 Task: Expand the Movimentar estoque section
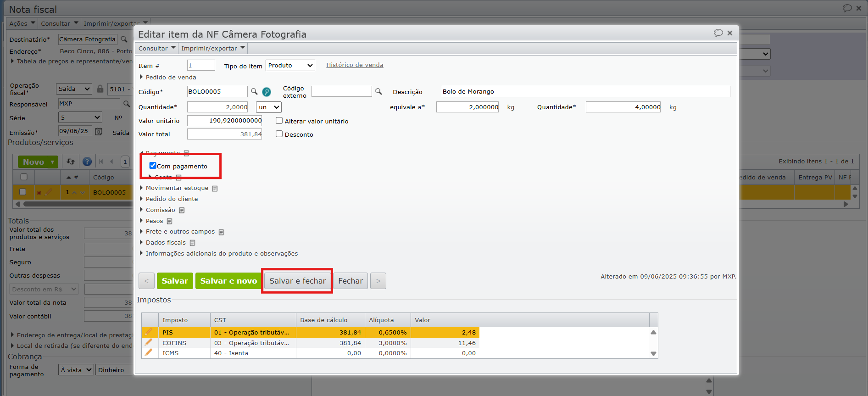[175, 188]
